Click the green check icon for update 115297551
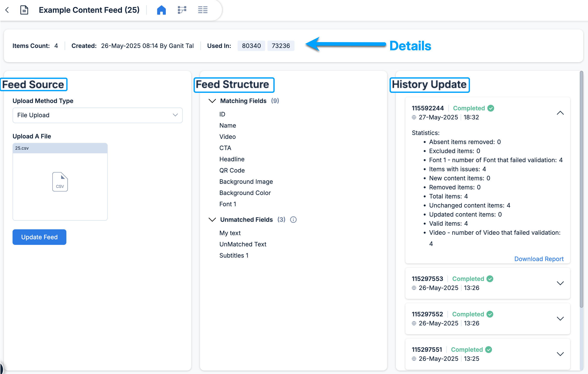588x374 pixels. [489, 349]
